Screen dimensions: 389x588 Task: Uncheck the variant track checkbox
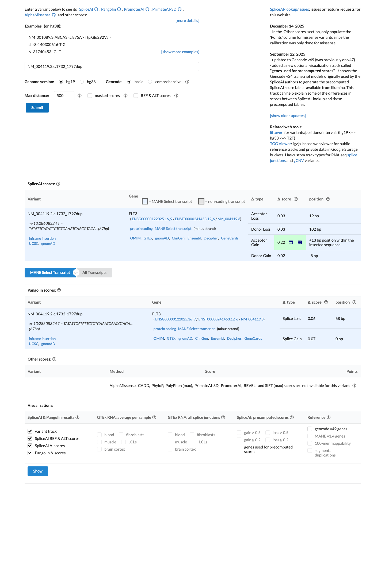tap(30, 431)
